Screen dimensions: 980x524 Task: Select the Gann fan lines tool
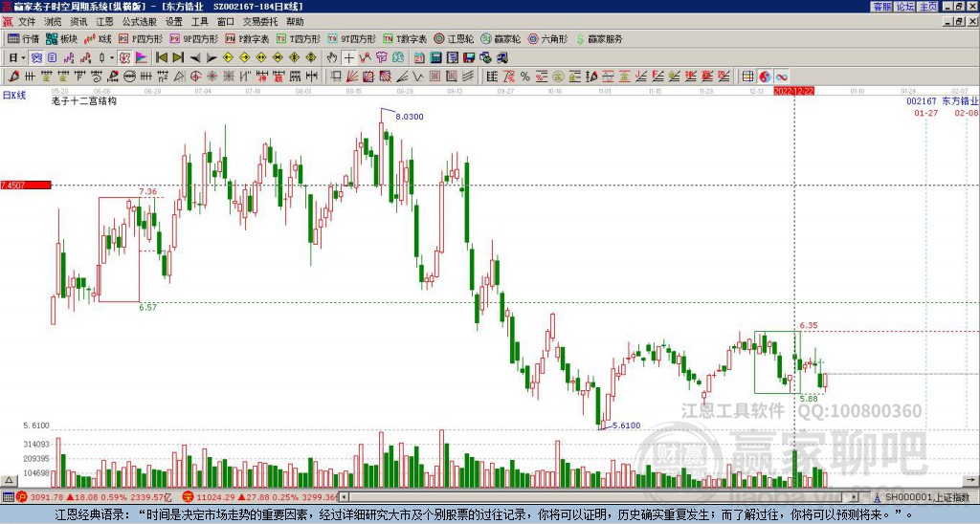352,76
